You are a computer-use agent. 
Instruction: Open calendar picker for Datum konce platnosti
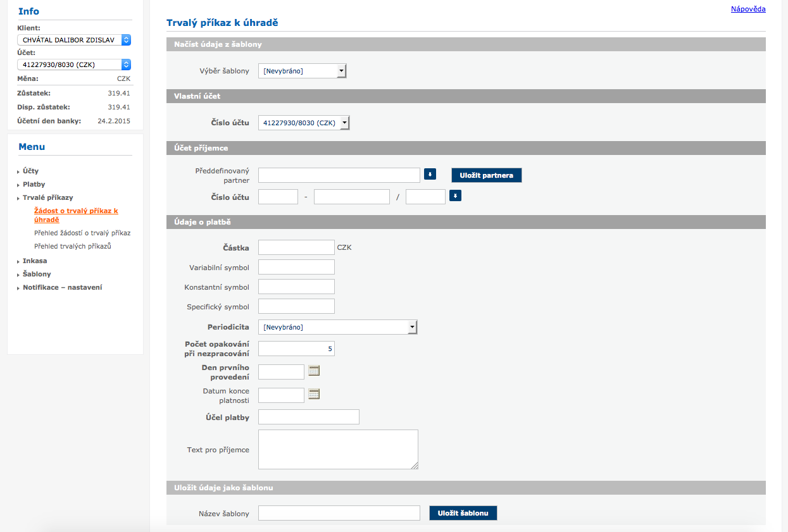(x=314, y=394)
